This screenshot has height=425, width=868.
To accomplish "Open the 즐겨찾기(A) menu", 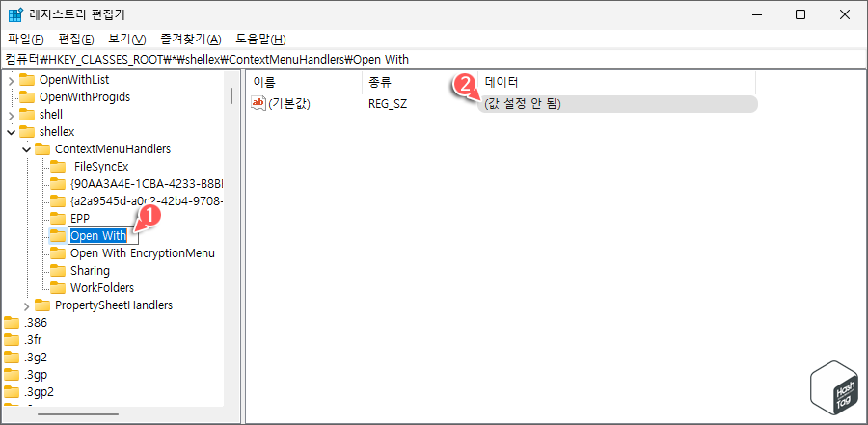I will [x=191, y=40].
